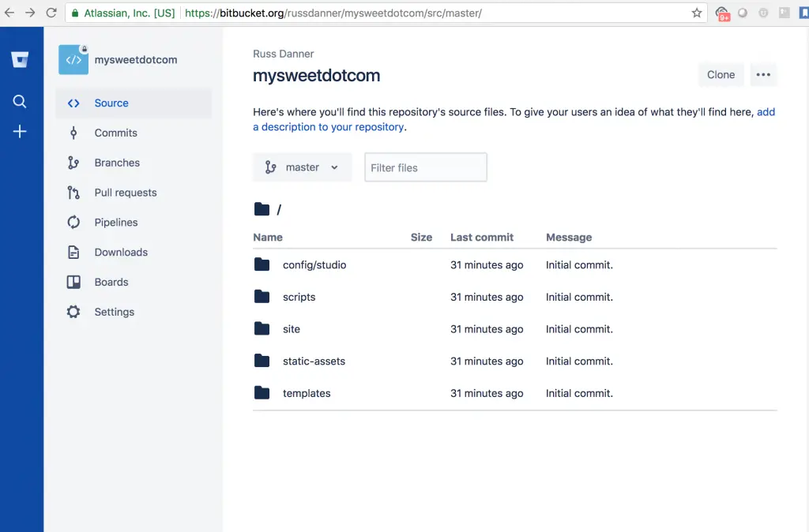This screenshot has width=809, height=532.
Task: Open the Pull requests section
Action: 125,193
